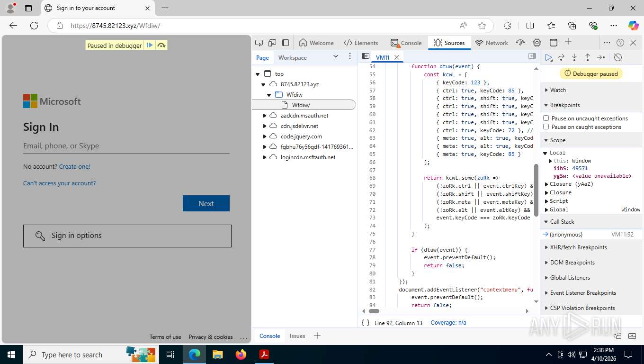The height and width of the screenshot is (364, 644).
Task: Collapse the top frame tree node
Action: pyautogui.click(x=258, y=74)
